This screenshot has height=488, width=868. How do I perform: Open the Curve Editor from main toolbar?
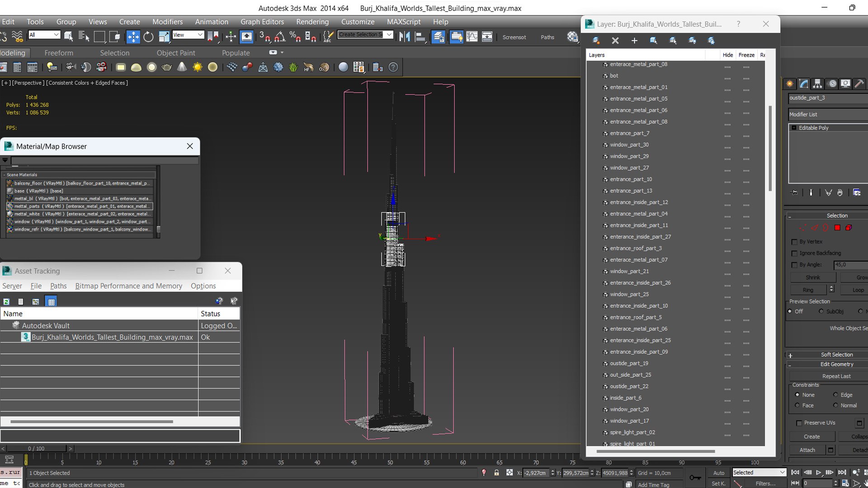(x=472, y=37)
